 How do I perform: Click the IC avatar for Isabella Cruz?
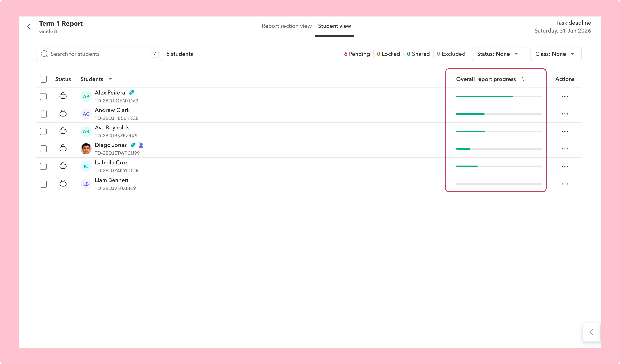86,166
